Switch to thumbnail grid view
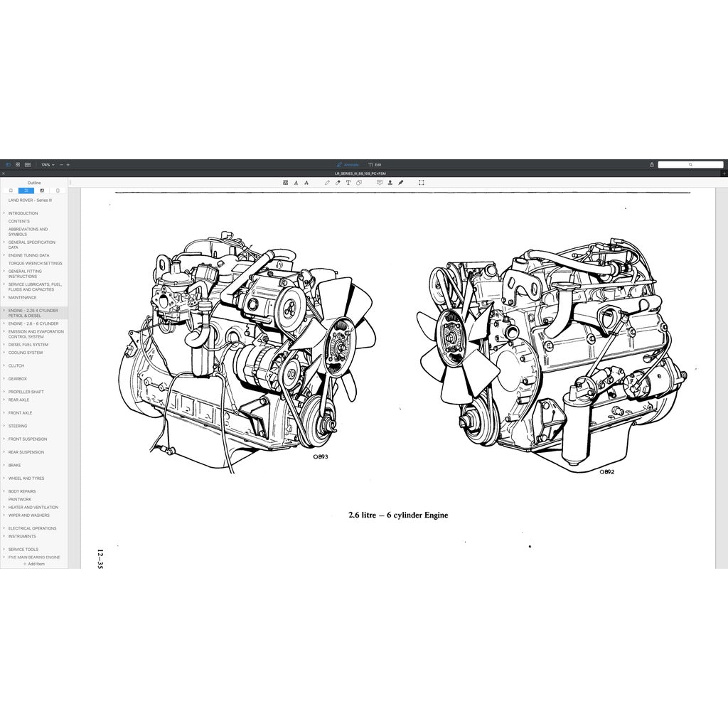This screenshot has height=728, width=728. click(18, 164)
